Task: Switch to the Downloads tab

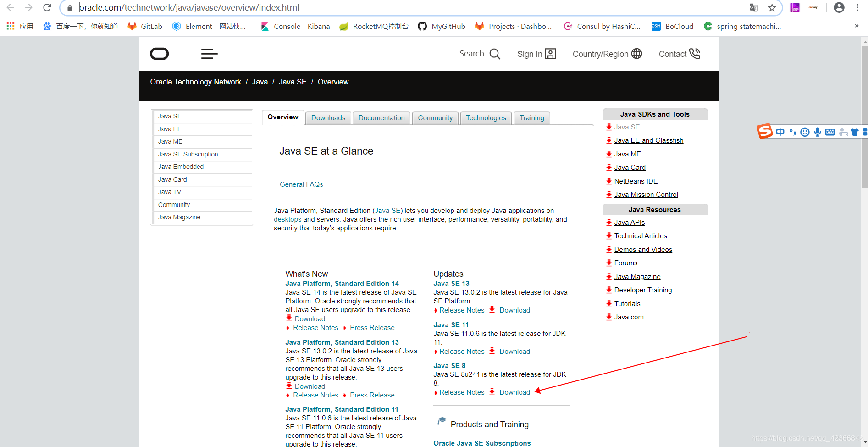Action: tap(328, 118)
